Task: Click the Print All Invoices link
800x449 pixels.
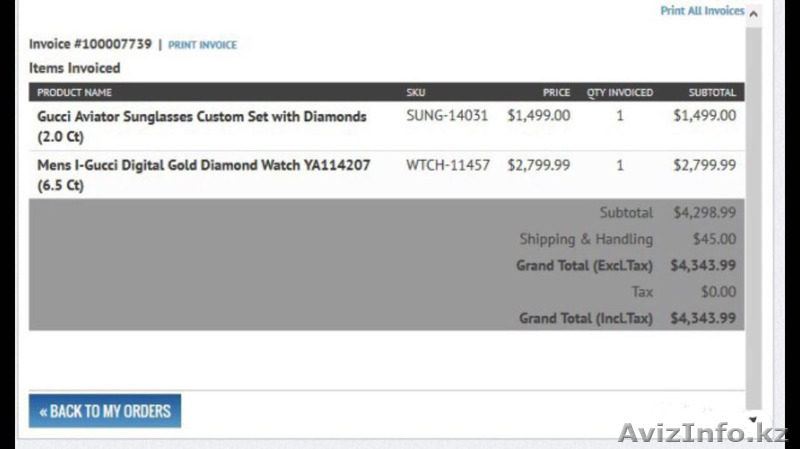Action: [702, 11]
